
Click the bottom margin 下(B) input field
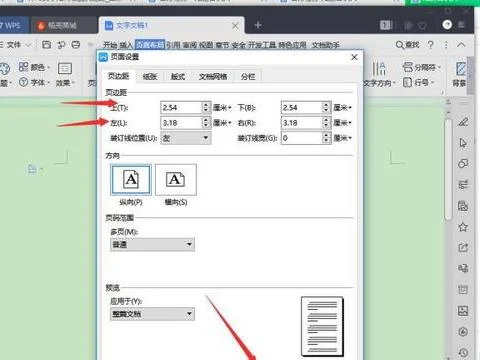coord(301,108)
